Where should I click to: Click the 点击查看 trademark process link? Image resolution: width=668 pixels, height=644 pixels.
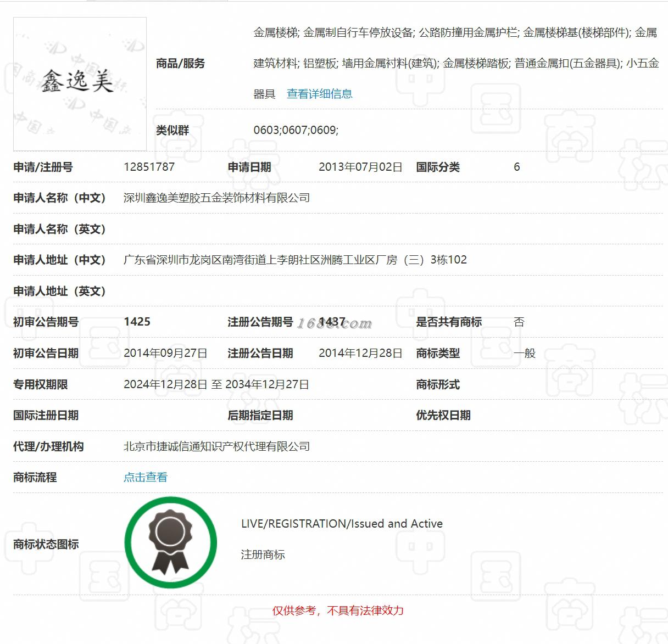146,477
